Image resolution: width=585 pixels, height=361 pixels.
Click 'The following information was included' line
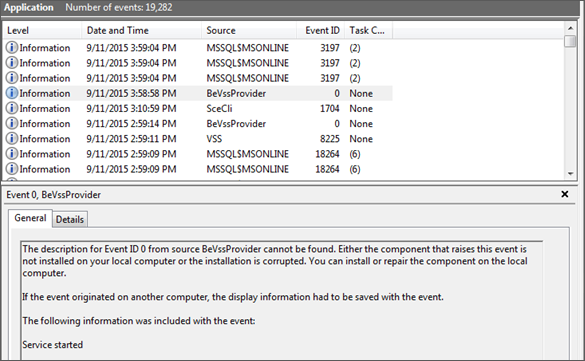(139, 321)
